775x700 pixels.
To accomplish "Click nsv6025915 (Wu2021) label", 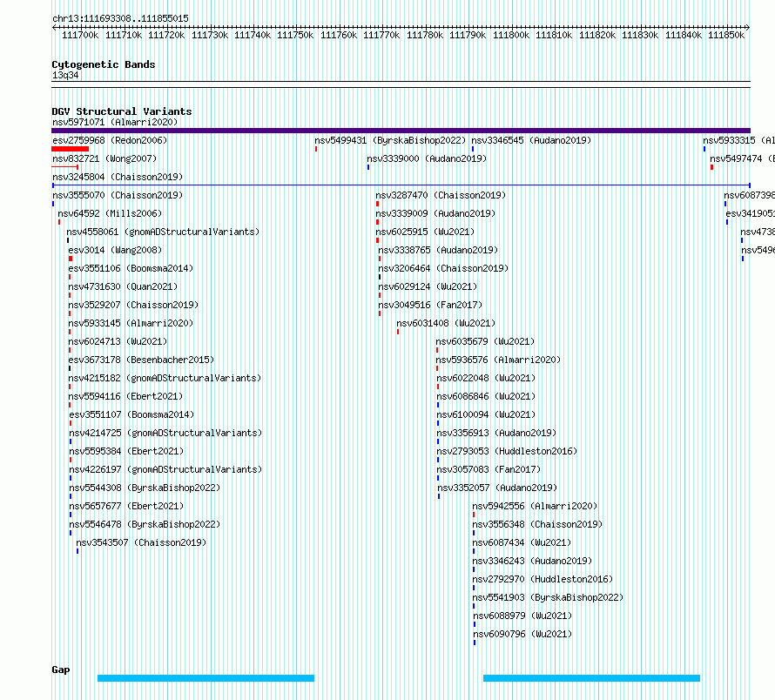I will (425, 232).
